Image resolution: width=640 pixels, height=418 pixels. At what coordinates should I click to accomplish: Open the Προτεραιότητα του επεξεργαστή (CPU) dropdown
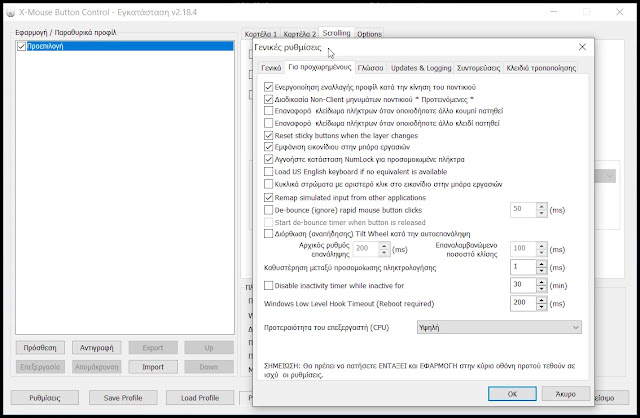(499, 327)
